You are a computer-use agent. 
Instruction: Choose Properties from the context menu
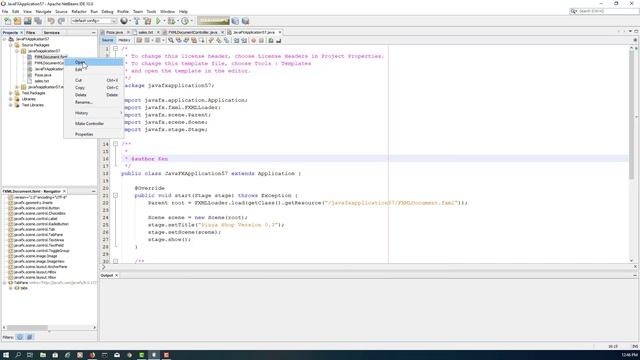93,134
